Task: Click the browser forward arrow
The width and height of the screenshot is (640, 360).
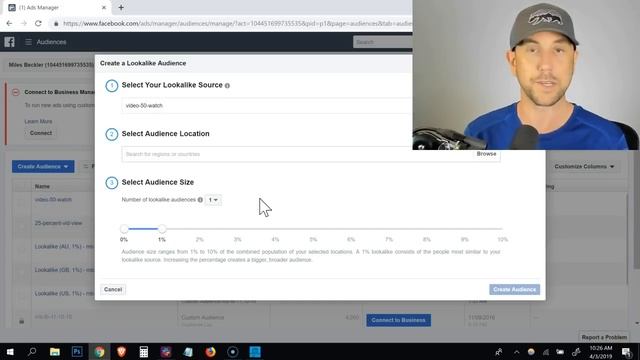Action: click(x=24, y=24)
